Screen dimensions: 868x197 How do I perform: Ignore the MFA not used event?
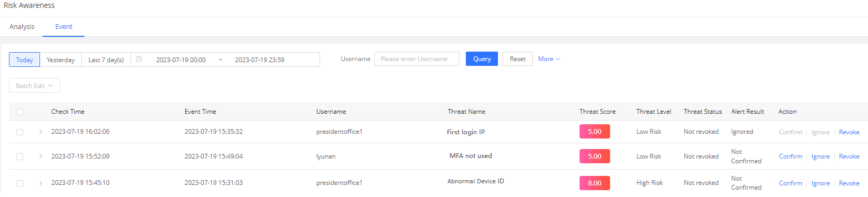pos(821,156)
